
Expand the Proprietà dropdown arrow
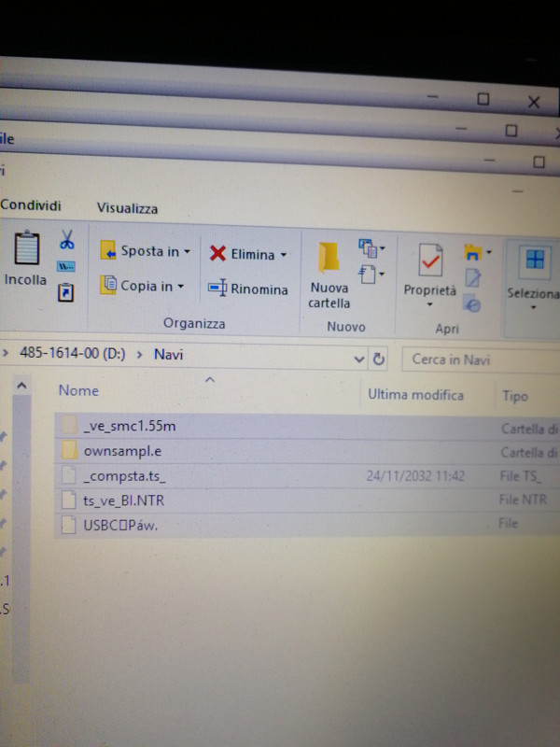pyautogui.click(x=429, y=304)
